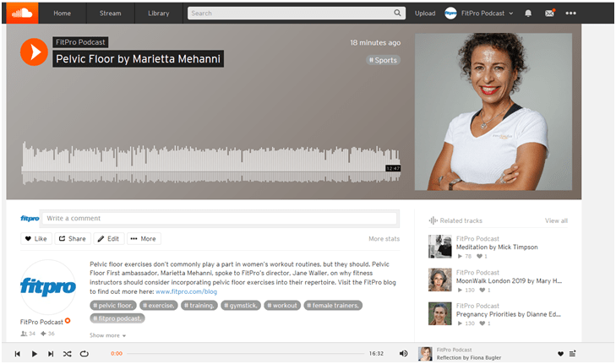Open FitPro Podcast profile name below the logo
616x364 pixels.
(41, 322)
